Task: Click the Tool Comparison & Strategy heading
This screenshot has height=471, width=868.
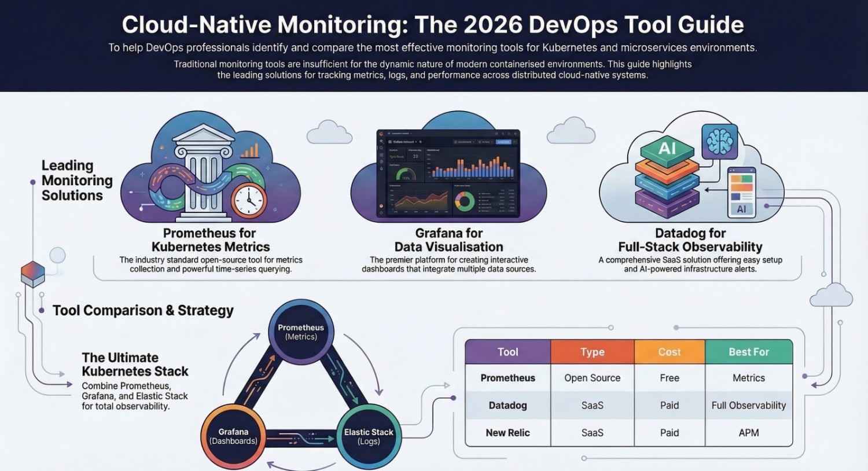Action: point(143,311)
